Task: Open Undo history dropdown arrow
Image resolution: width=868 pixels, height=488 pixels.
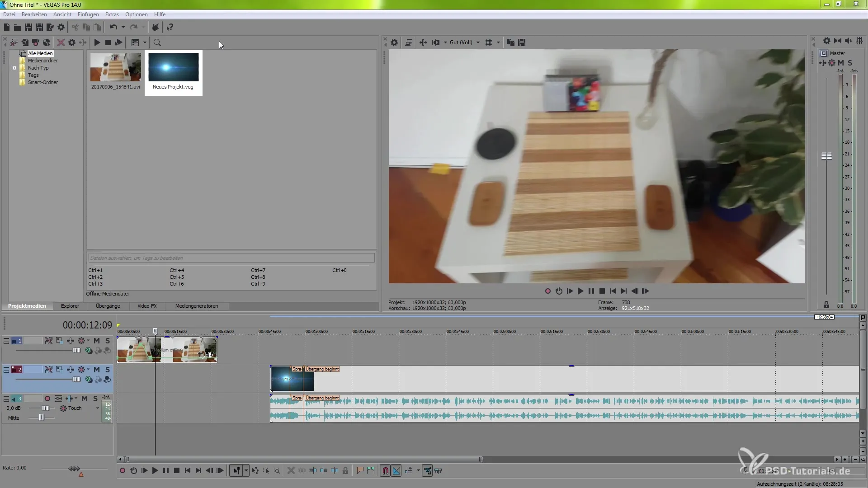Action: pyautogui.click(x=123, y=28)
